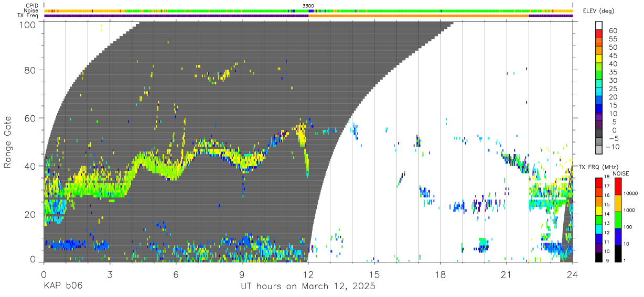This screenshot has height=297, width=644.
Task: Click the y-axis range gate tick 60
Action: [31, 118]
